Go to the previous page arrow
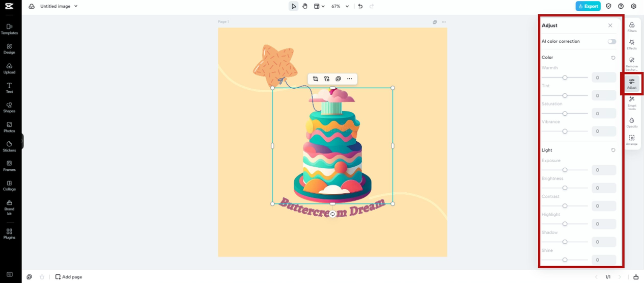Screen dimensions: 644x283 597,277
